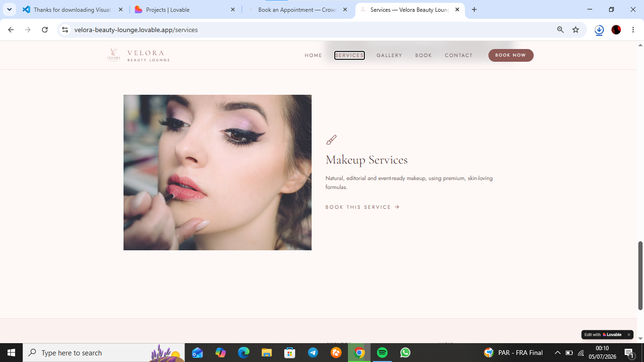
Task: Open Telegram from the taskbar
Action: click(x=313, y=353)
